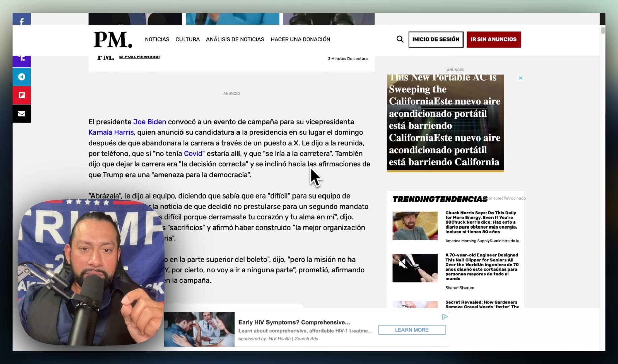Open Secret Revealed Gardeners headline
This screenshot has height=364, width=618.
pyautogui.click(x=482, y=304)
